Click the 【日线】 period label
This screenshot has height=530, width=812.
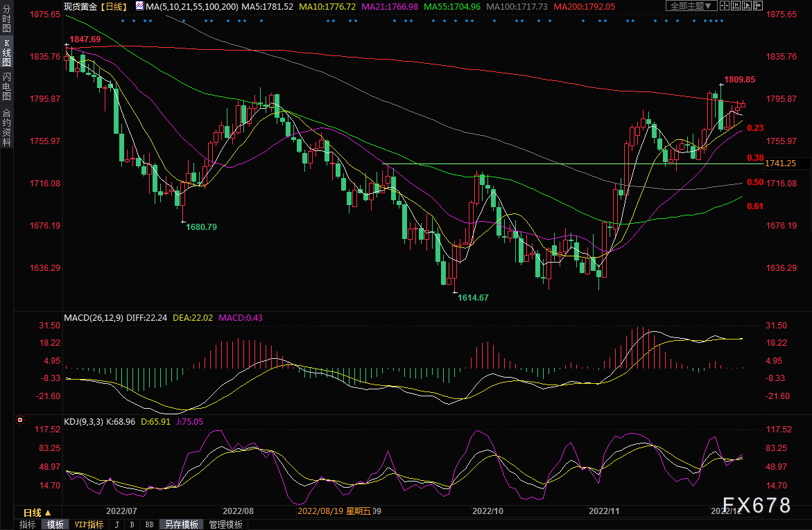114,7
